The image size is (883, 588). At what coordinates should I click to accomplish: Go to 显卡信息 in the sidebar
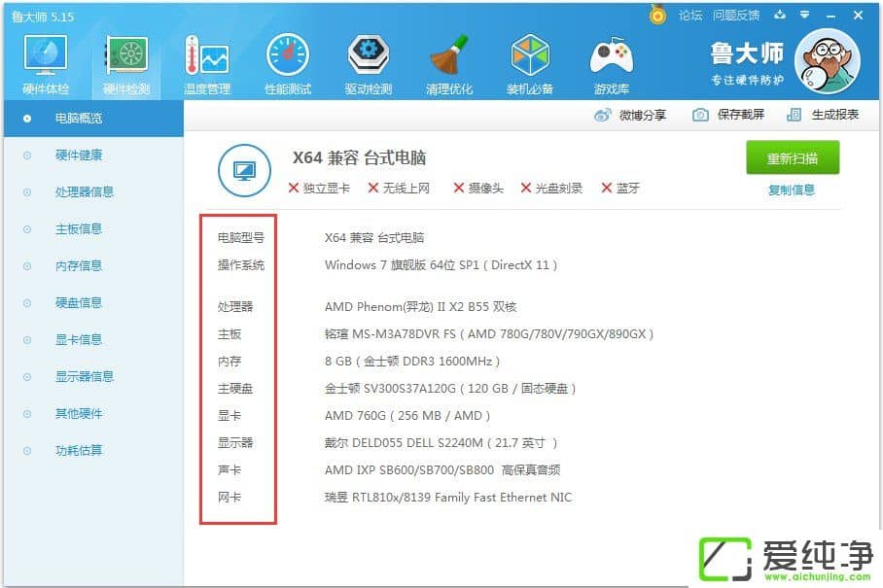click(79, 339)
